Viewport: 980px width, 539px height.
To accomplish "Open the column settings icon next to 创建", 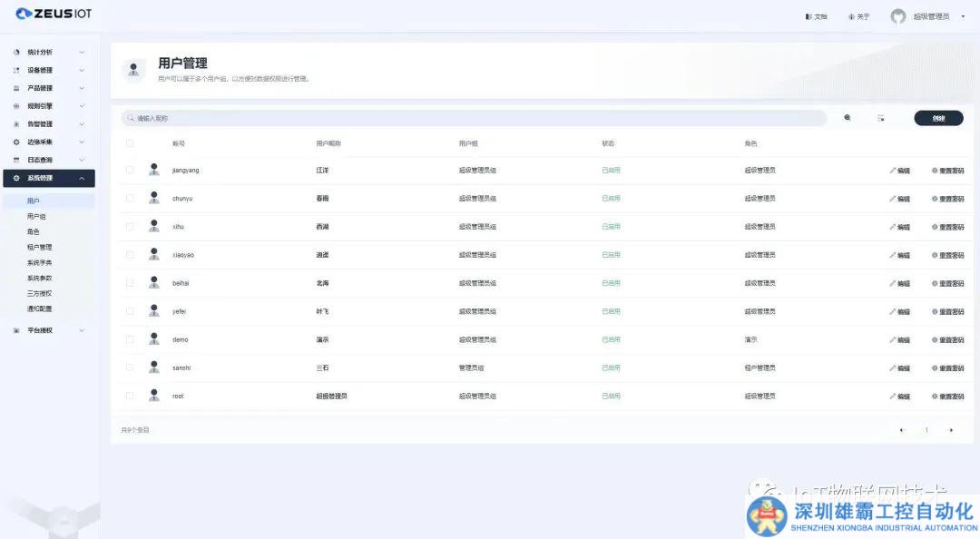I will 880,118.
